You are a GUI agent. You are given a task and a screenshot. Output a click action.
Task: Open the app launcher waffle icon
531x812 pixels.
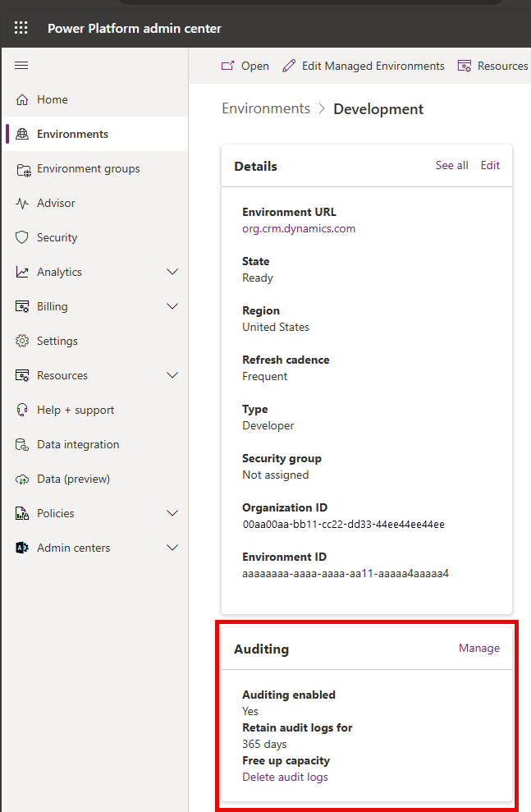pos(21,27)
